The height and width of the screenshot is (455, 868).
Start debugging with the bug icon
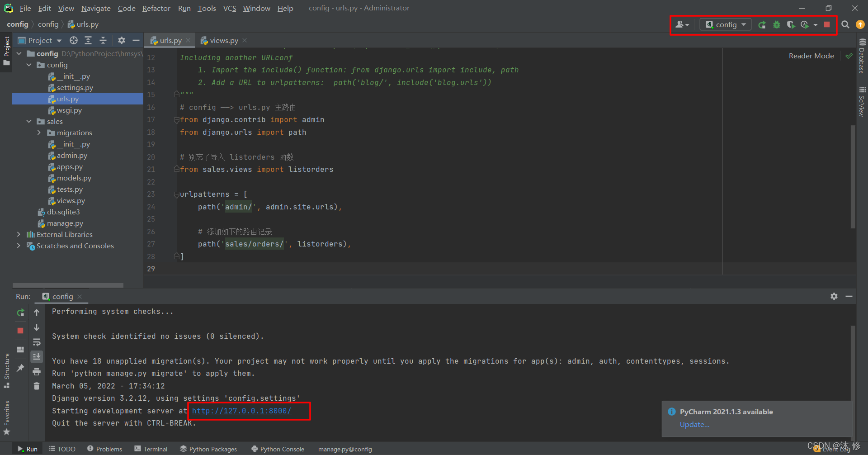coord(776,25)
